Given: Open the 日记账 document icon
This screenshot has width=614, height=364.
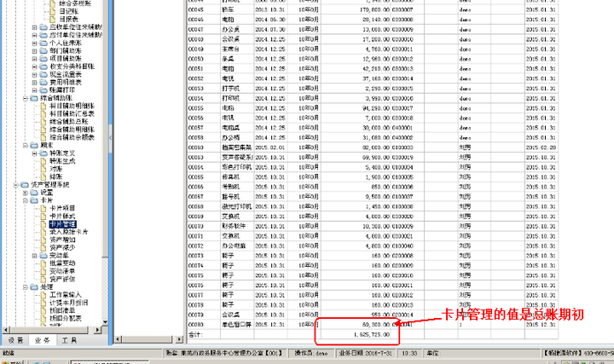Looking at the screenshot, I should (53, 11).
